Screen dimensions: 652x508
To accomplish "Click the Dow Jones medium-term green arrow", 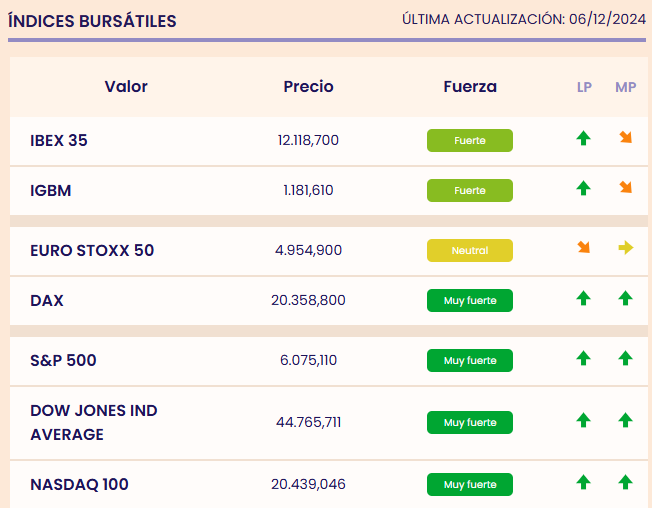I will coord(626,421).
